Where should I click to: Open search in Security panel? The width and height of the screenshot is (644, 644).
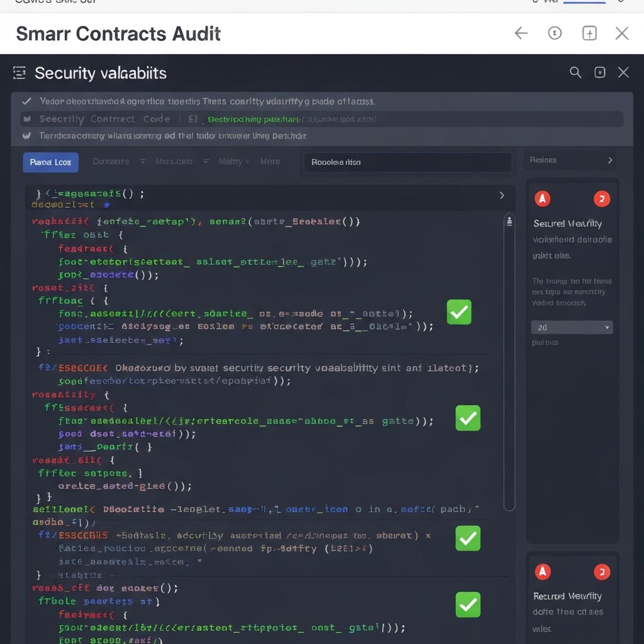pos(575,72)
